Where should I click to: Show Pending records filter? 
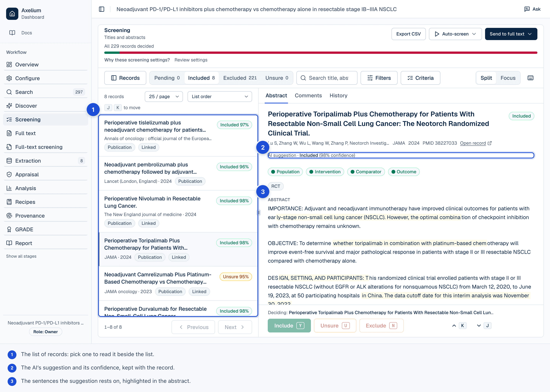[167, 78]
